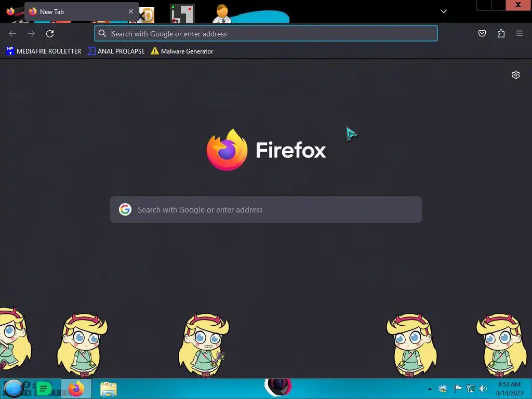Screen dimensions: 532x399
Task: Open the Extensions puzzle icon
Action: (x=501, y=33)
